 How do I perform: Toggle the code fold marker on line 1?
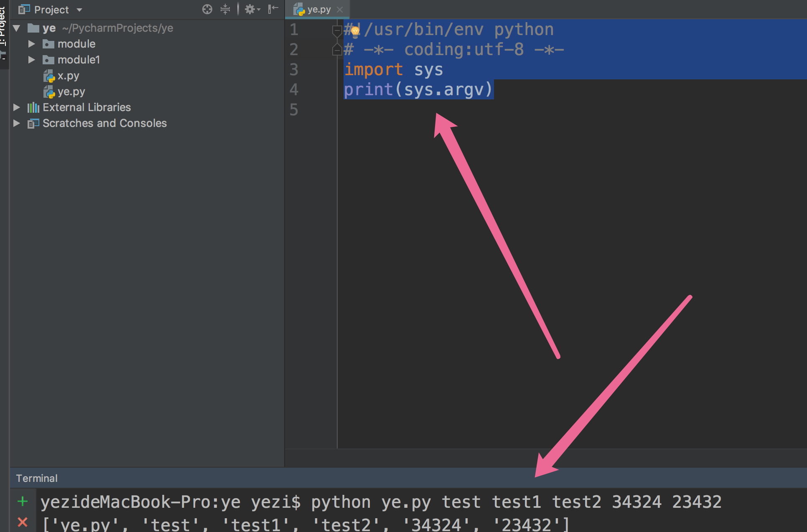[336, 30]
